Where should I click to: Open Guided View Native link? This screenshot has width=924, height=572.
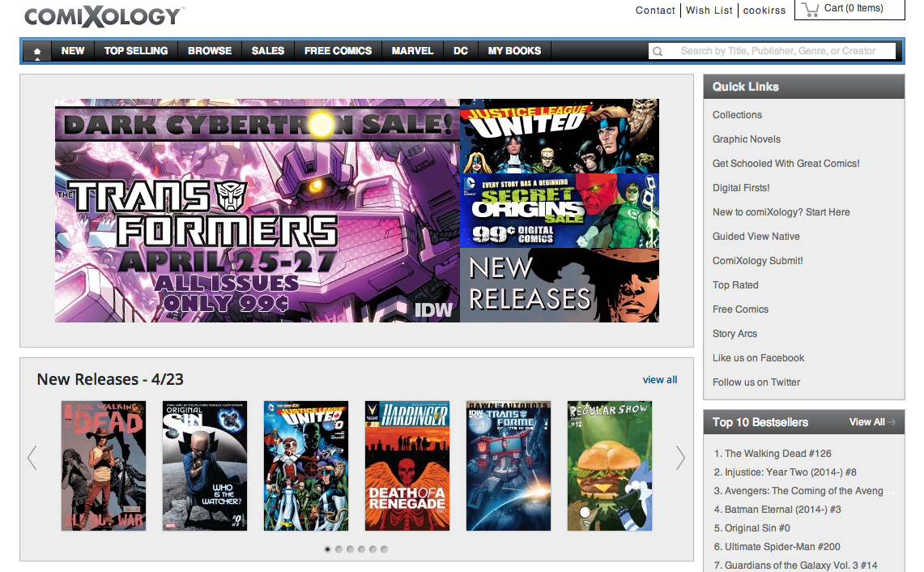pyautogui.click(x=756, y=237)
